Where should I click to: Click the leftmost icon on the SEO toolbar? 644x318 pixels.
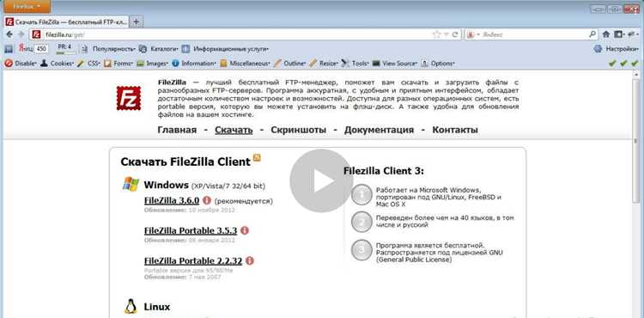coord(9,49)
